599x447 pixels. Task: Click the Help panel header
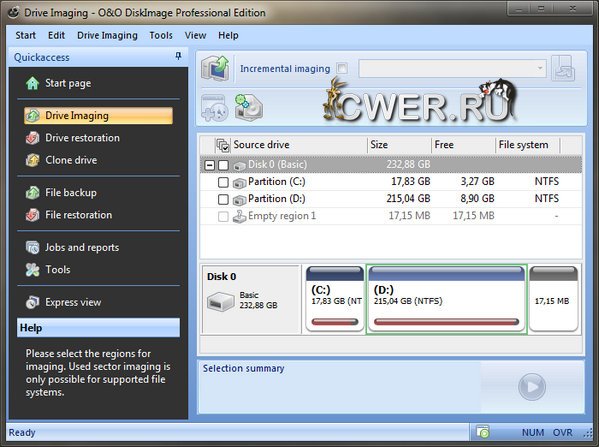[98, 328]
